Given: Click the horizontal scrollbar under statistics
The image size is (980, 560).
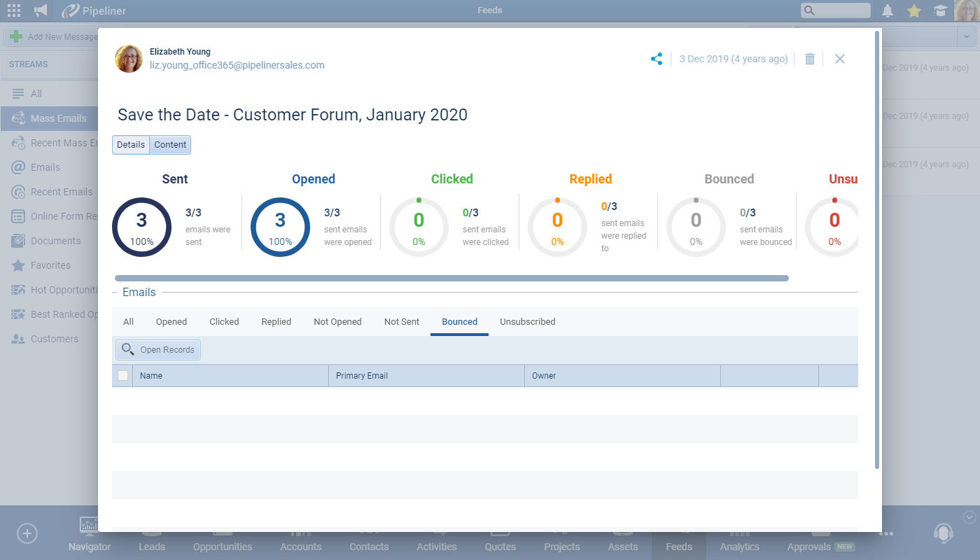Looking at the screenshot, I should (451, 278).
